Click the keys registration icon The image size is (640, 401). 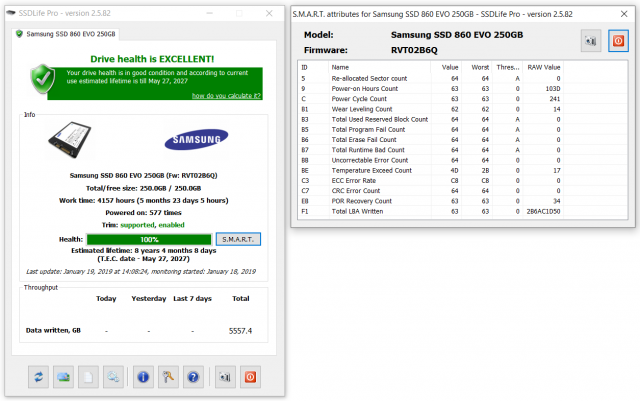click(167, 376)
